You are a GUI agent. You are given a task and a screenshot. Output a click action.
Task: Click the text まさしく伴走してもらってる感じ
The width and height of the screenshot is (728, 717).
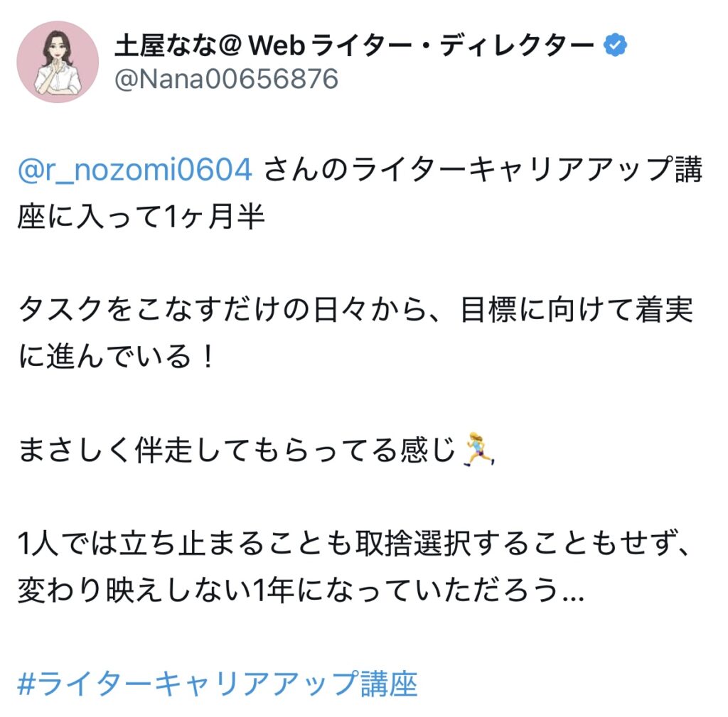[236, 450]
